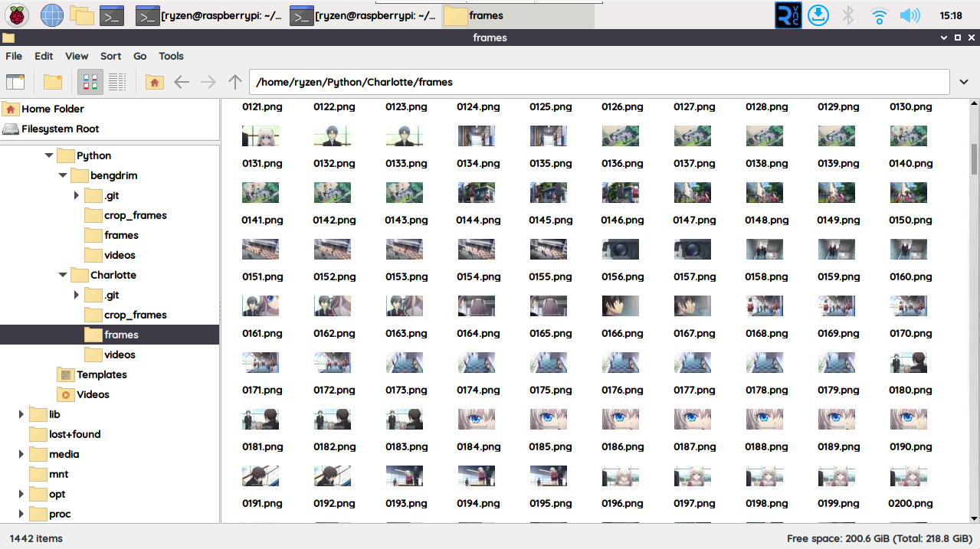Open the RealVNC server tray icon
Image resolution: width=980 pixels, height=549 pixels.
[x=788, y=15]
